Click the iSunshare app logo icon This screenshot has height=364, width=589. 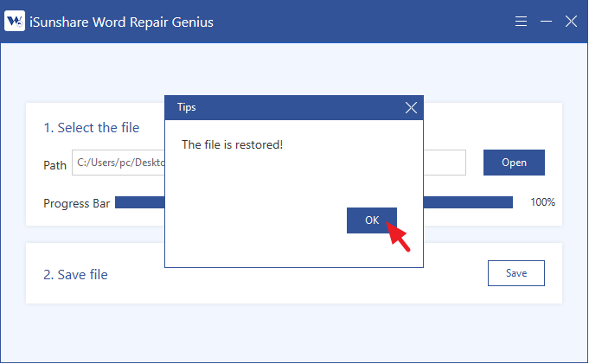[x=15, y=21]
